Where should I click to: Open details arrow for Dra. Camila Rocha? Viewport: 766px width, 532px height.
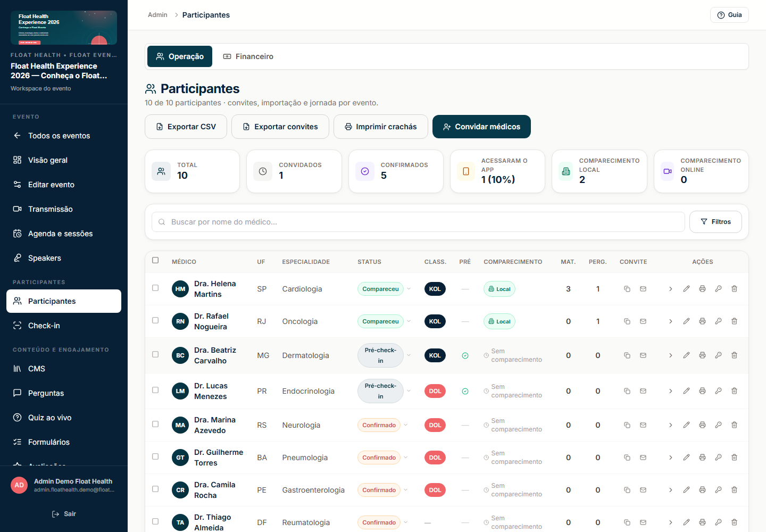coord(670,490)
